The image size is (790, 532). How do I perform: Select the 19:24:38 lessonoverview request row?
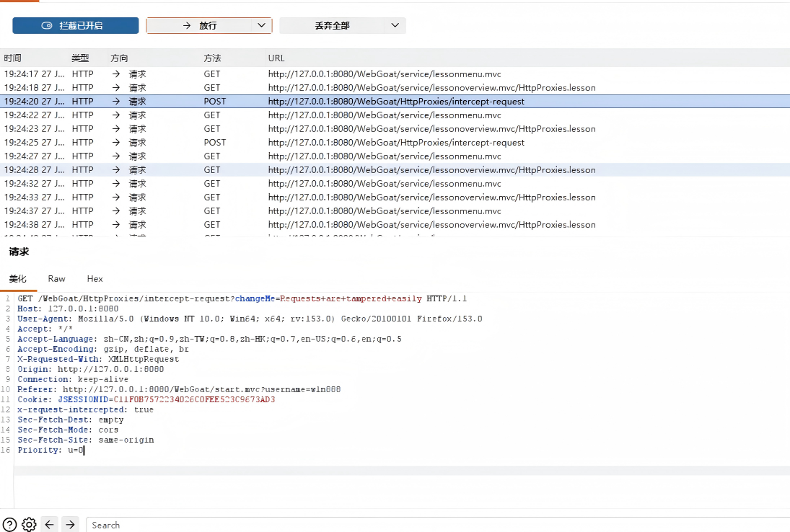[395, 224]
